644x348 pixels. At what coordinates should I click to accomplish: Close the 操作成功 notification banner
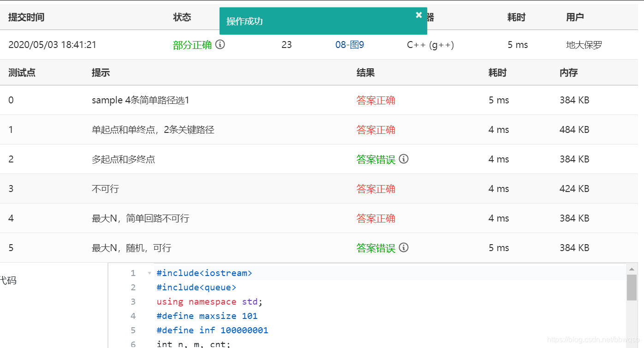(x=419, y=15)
